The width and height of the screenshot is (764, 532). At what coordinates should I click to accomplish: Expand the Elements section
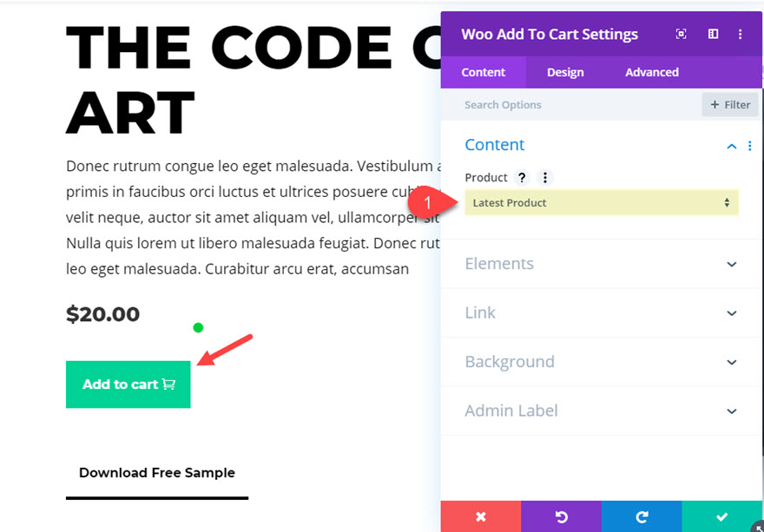tap(602, 264)
